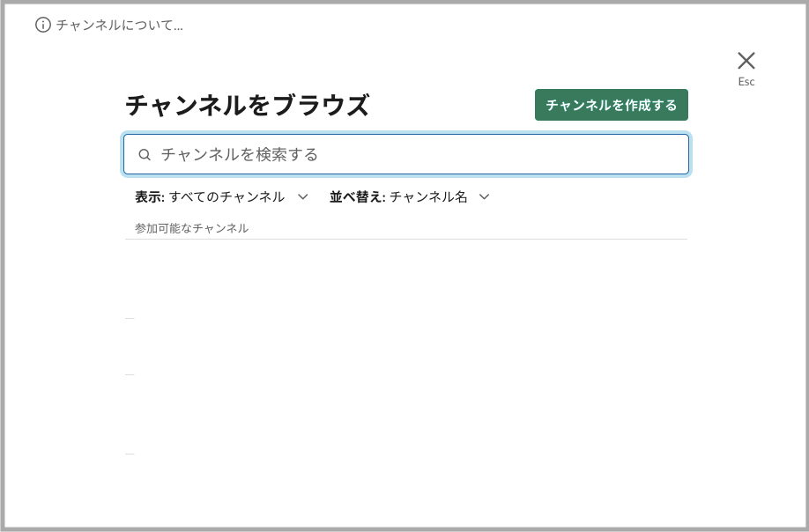Click the bold 並べ替え: label
This screenshot has height=532, width=809.
click(357, 196)
